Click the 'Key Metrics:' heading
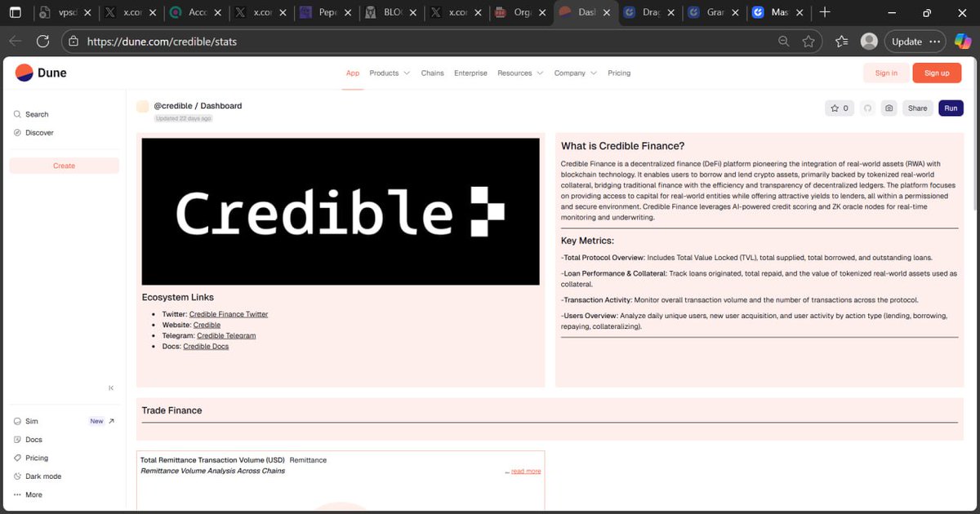 [587, 241]
